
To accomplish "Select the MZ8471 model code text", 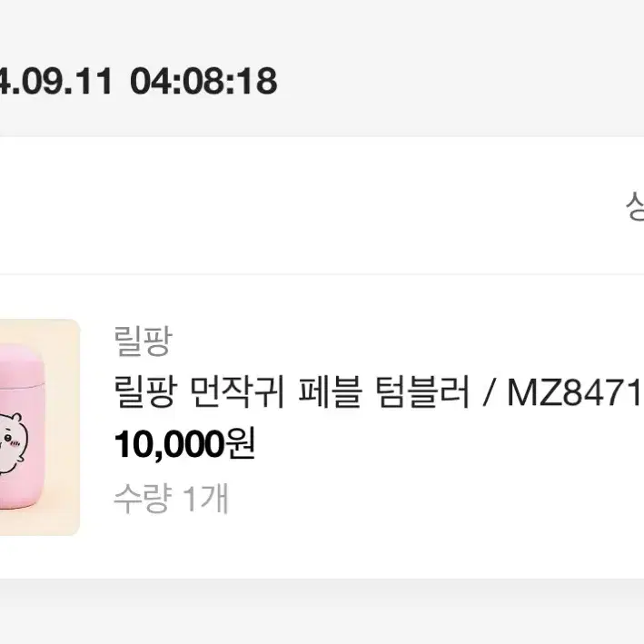I will click(575, 392).
